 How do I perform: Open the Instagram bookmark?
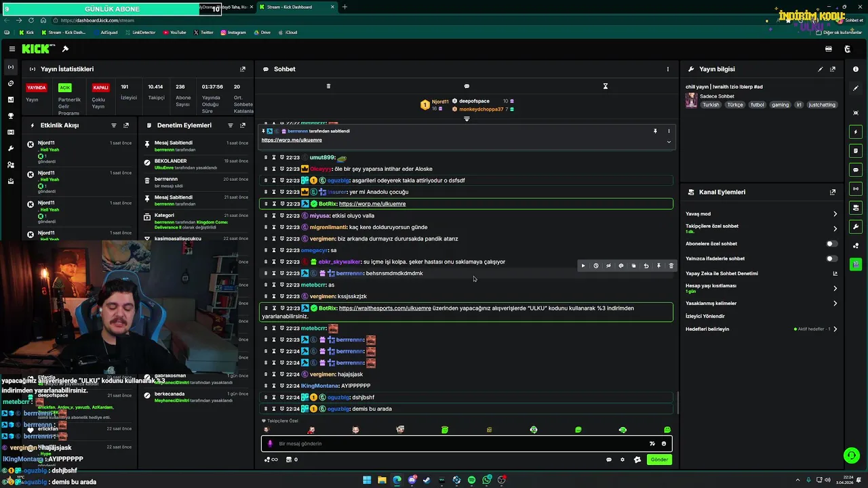coord(233,33)
